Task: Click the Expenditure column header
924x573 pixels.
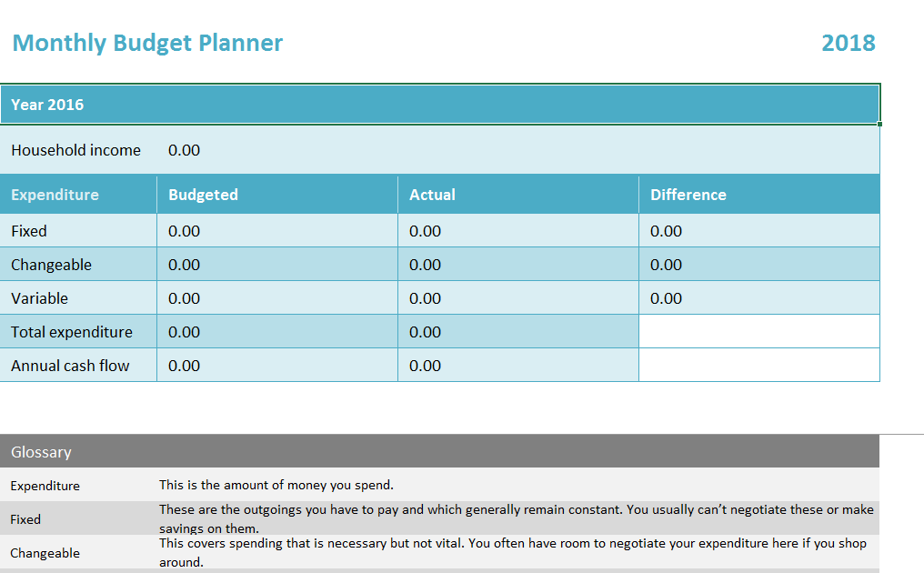Action: (x=78, y=195)
